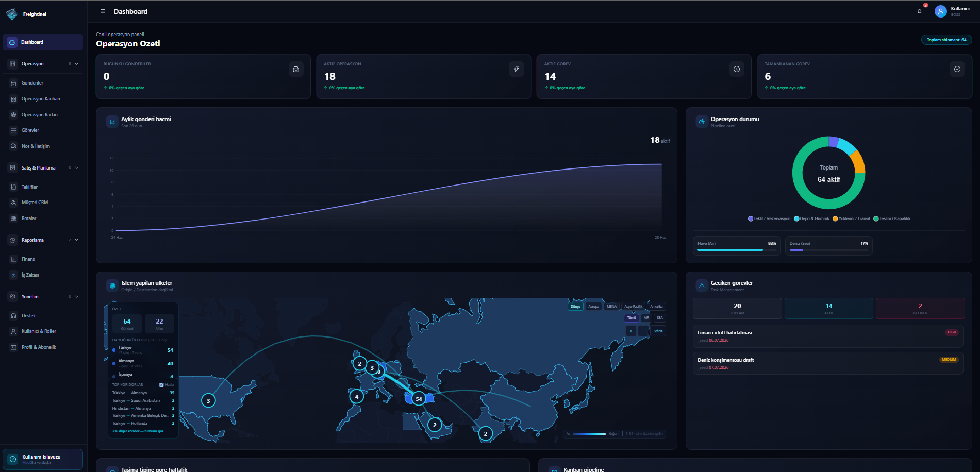Toggle the Hatlar checkbox
This screenshot has width=980, height=472.
[x=161, y=385]
